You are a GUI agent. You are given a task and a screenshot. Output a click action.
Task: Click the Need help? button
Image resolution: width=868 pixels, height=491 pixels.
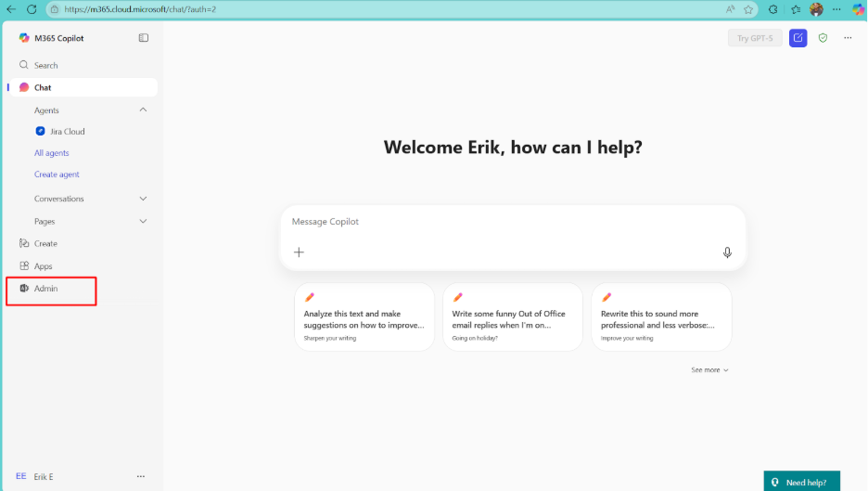801,482
